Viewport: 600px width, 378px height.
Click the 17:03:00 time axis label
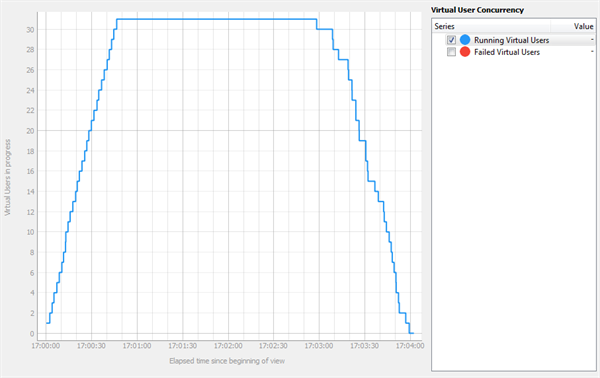[319, 346]
